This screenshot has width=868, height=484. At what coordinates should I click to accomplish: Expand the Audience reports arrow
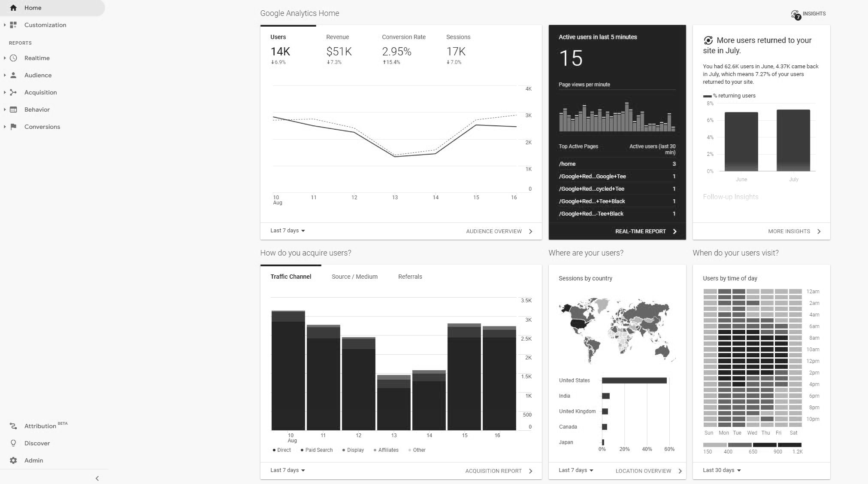tap(5, 75)
